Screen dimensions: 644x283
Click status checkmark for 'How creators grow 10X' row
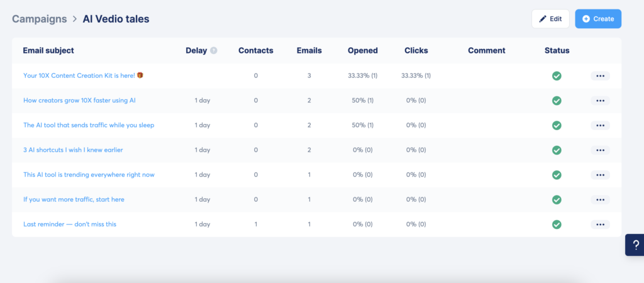tap(557, 101)
